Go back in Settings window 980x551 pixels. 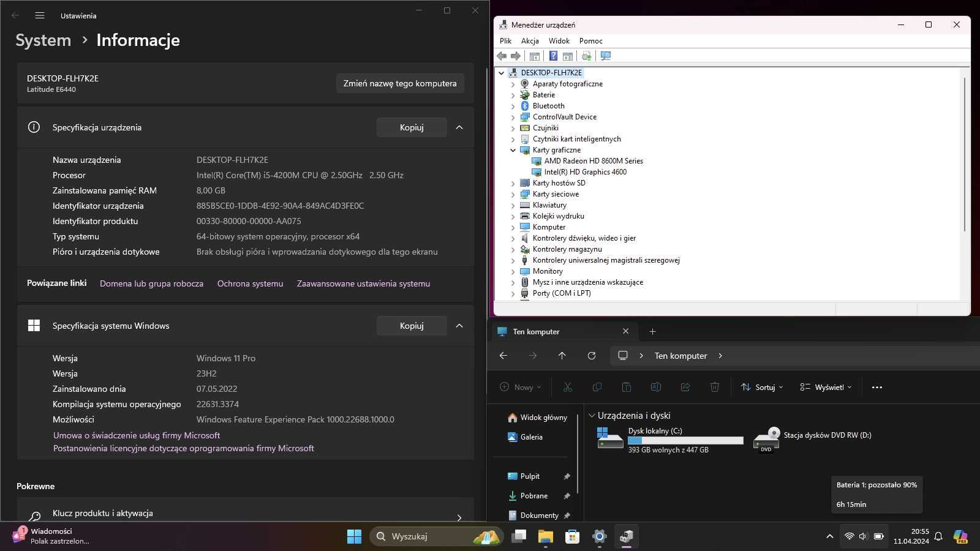(x=15, y=15)
